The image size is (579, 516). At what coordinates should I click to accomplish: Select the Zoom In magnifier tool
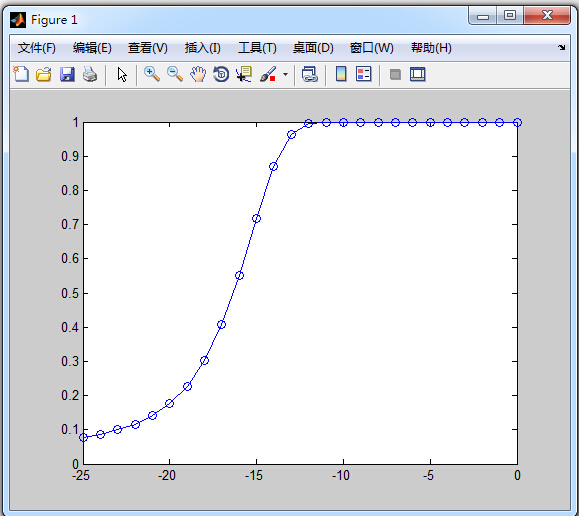pyautogui.click(x=152, y=74)
